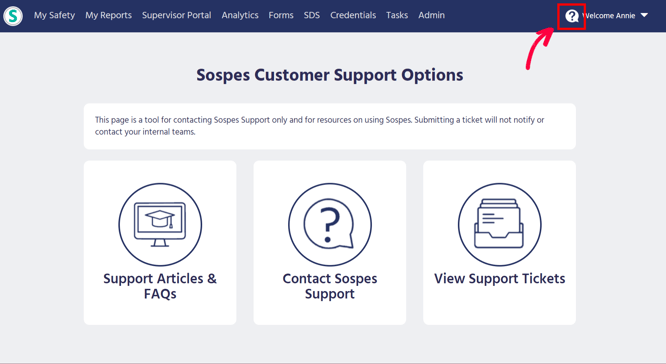The image size is (666, 364).
Task: Select Analytics in the navigation bar
Action: (240, 15)
